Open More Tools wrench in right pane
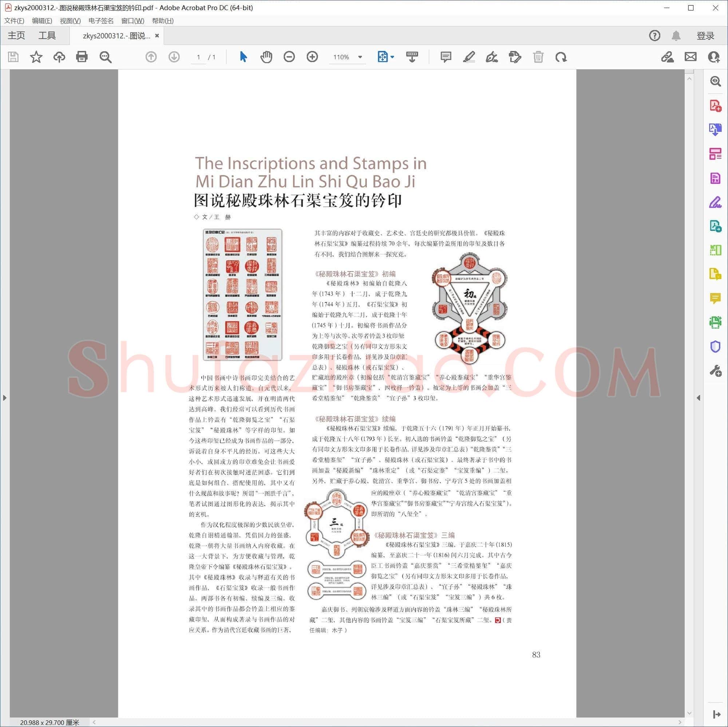 point(716,371)
